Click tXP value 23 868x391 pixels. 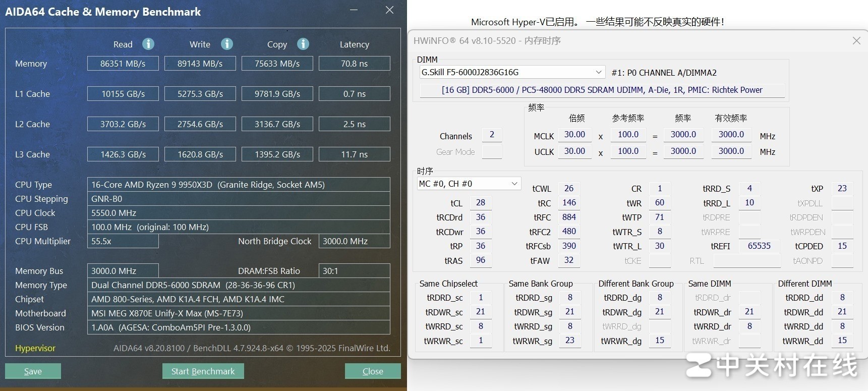click(x=842, y=189)
